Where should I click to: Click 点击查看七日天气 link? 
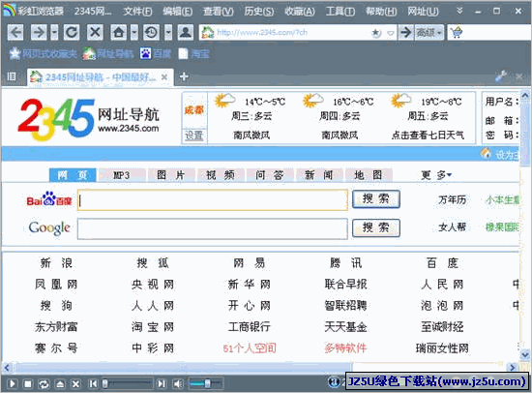pos(428,136)
